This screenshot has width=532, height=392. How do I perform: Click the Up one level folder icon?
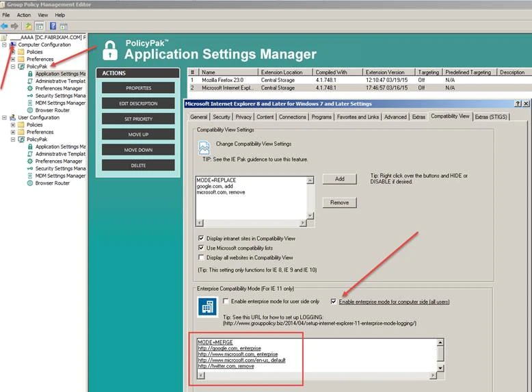29,26
